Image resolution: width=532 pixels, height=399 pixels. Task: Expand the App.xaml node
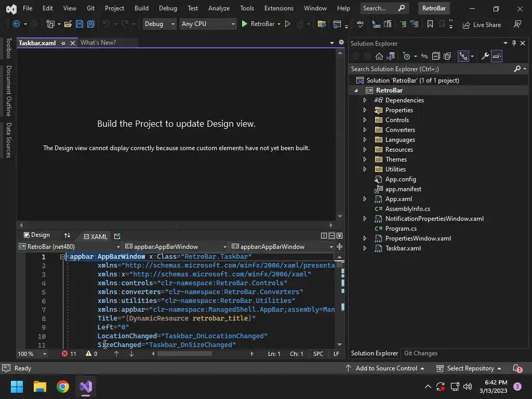point(365,199)
